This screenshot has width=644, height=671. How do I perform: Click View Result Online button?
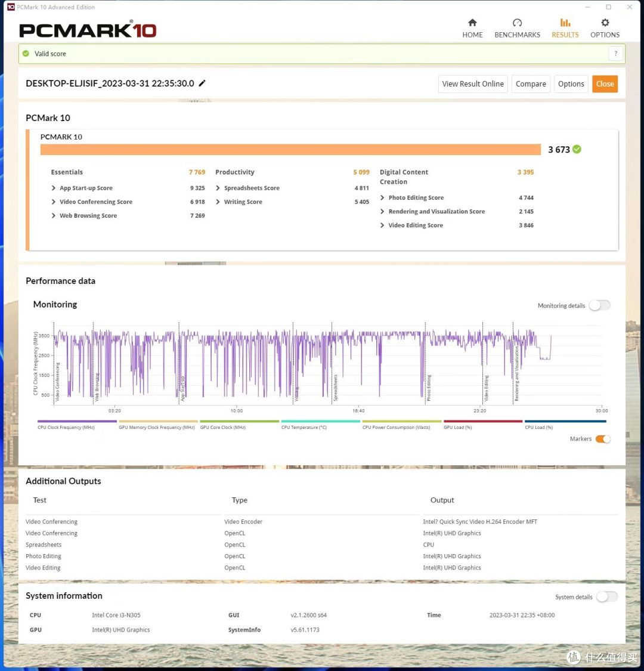[473, 84]
